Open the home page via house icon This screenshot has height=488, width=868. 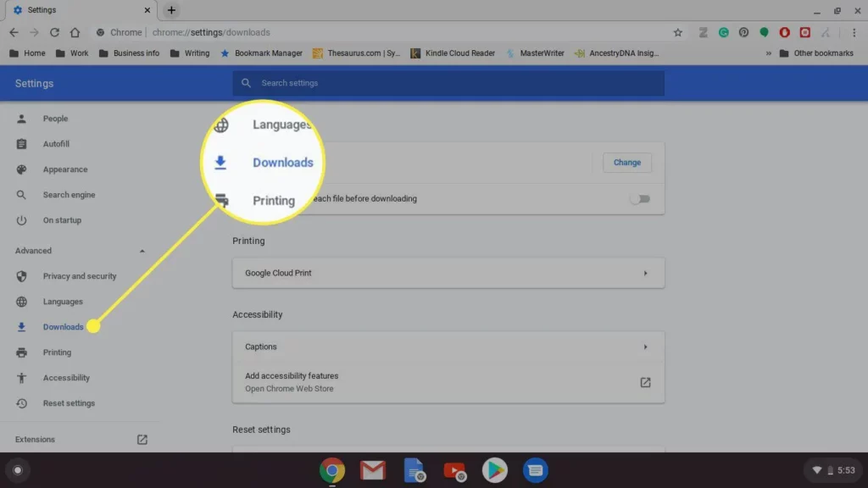[75, 33]
